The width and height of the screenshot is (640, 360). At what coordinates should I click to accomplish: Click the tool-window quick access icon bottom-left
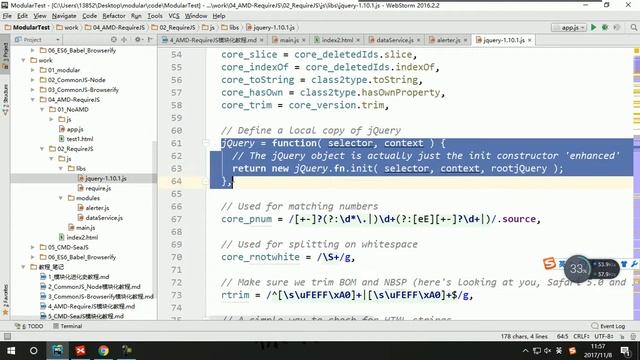pyautogui.click(x=7, y=336)
